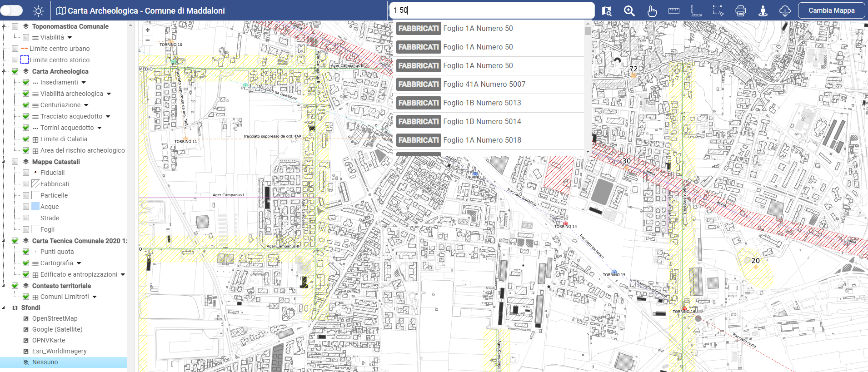Viewport: 868px width, 372px height.
Task: Open the print map tool
Action: pyautogui.click(x=740, y=11)
